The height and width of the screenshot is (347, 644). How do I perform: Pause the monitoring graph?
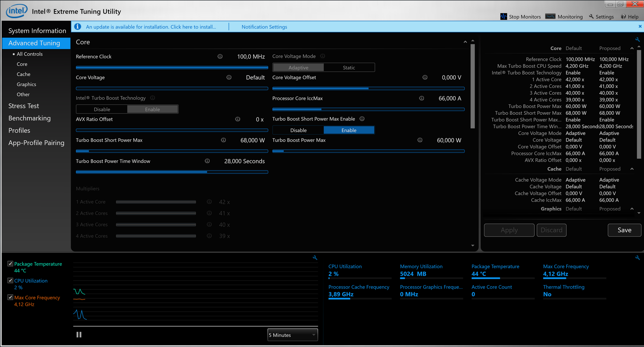[x=79, y=335]
